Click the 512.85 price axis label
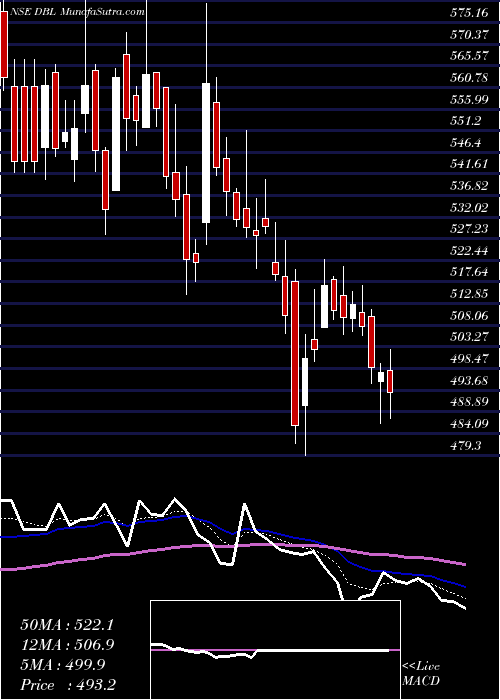500x700 pixels. pos(469,294)
